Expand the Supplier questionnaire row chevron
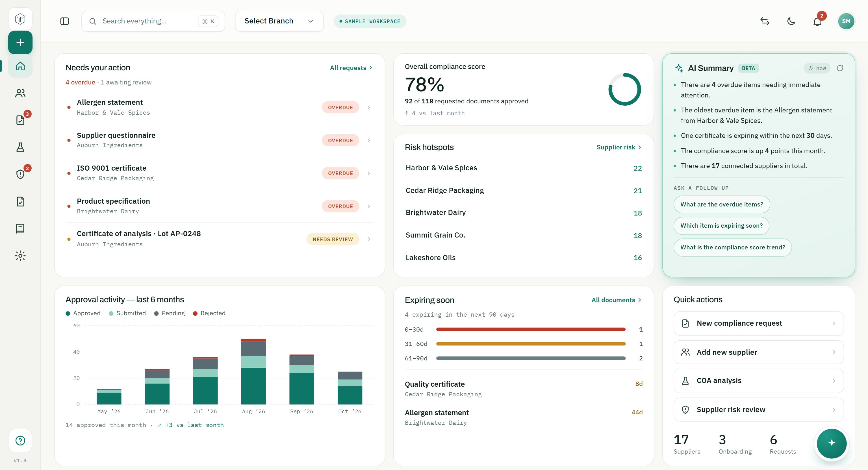This screenshot has height=470, width=868. [x=369, y=140]
